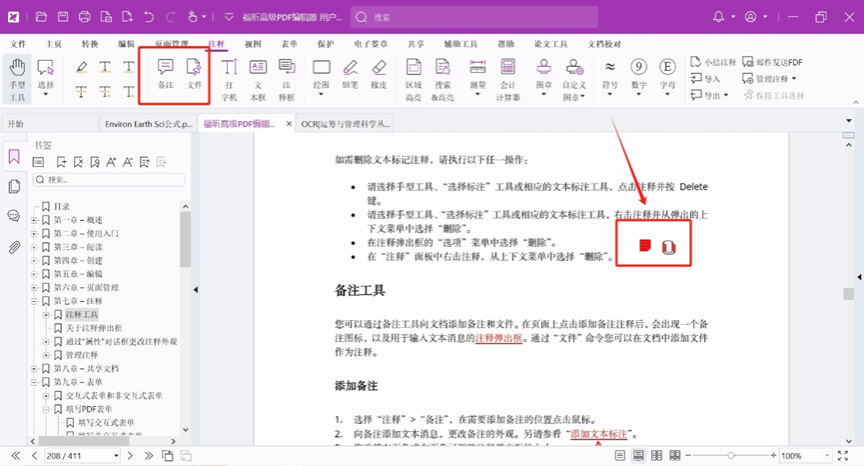Switch to the 视图 ribbon tab
The width and height of the screenshot is (864, 466).
coord(253,45)
